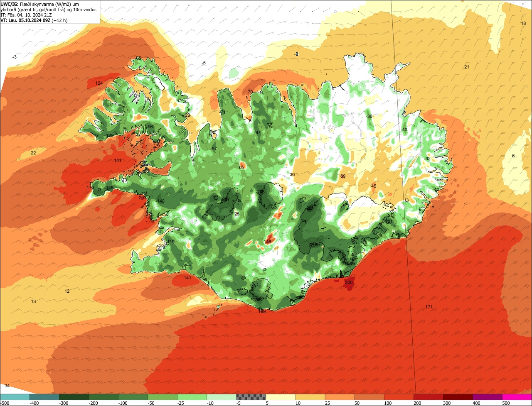Select the yellow-orange 10 to 25 legend swatch
Image resolution: width=532 pixels, height=406 pixels.
pyautogui.click(x=310, y=397)
